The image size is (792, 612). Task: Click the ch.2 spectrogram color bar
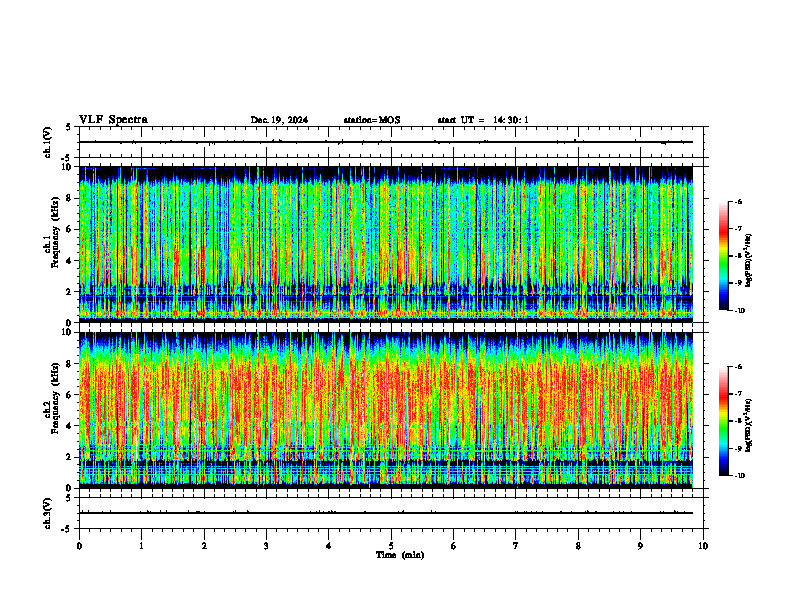tap(723, 421)
